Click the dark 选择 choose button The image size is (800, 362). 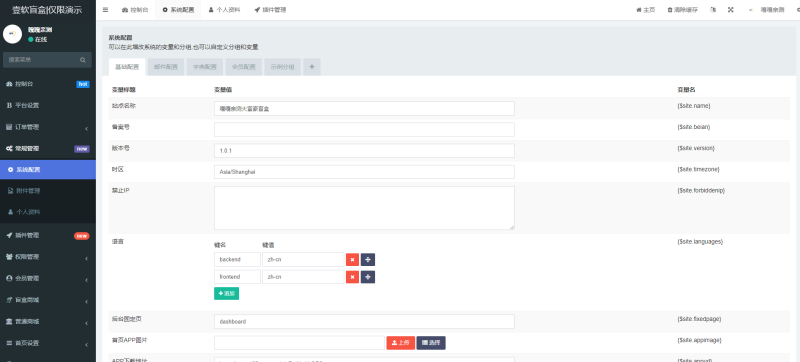[x=431, y=343]
